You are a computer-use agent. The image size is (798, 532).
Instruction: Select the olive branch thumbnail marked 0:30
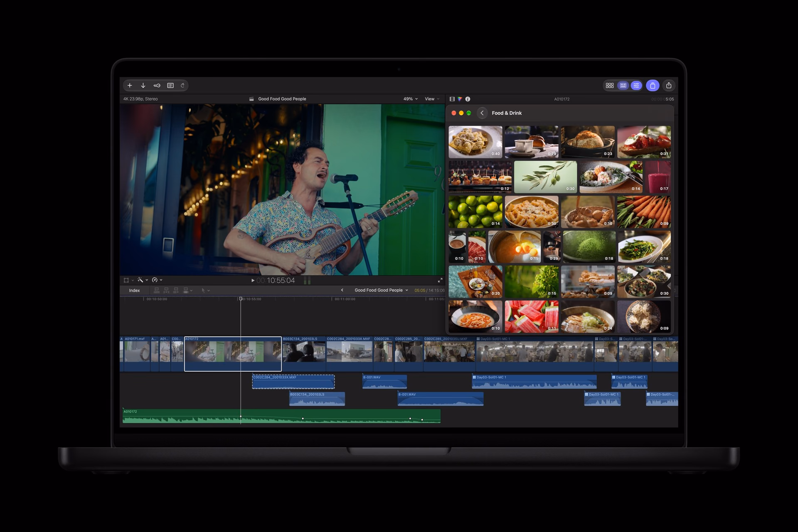click(x=545, y=177)
